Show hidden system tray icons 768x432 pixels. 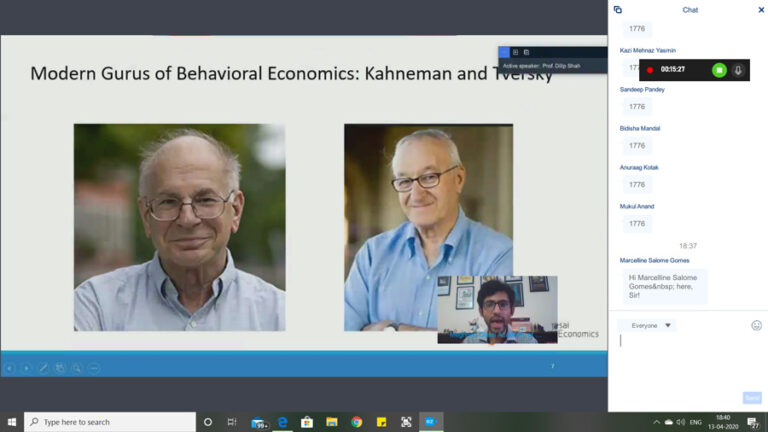coord(656,422)
